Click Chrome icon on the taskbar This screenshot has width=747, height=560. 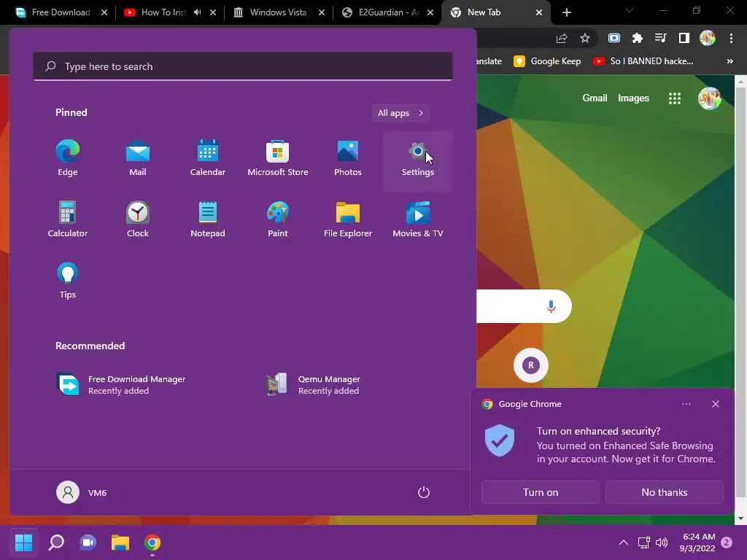click(152, 542)
